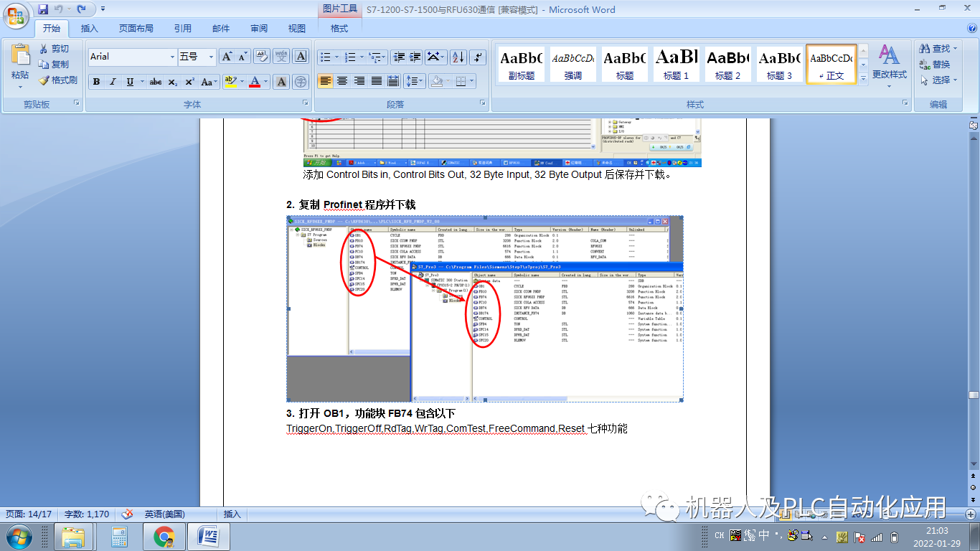Apply the 强调 style
Screen dimensions: 980x551
click(573, 65)
